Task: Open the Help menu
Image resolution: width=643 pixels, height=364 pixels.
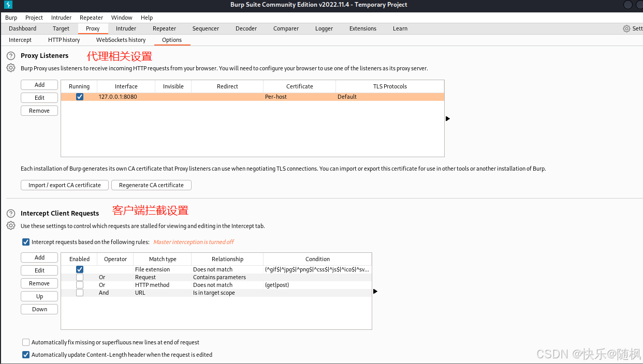Action: tap(147, 18)
